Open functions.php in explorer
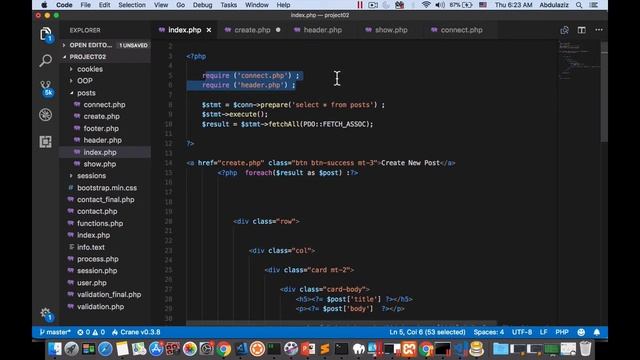The image size is (640, 360). [x=100, y=223]
